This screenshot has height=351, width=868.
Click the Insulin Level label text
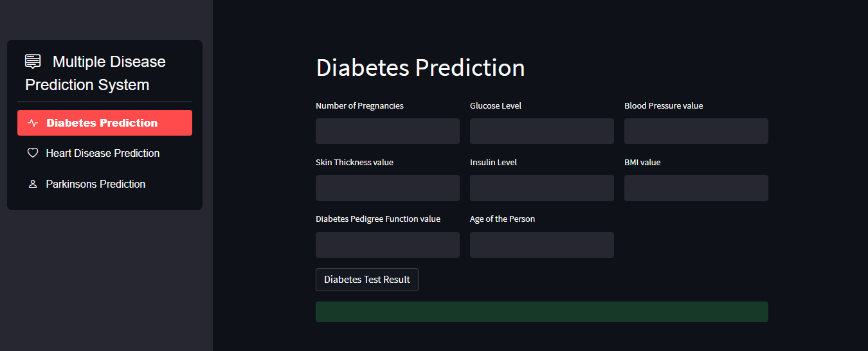click(493, 162)
